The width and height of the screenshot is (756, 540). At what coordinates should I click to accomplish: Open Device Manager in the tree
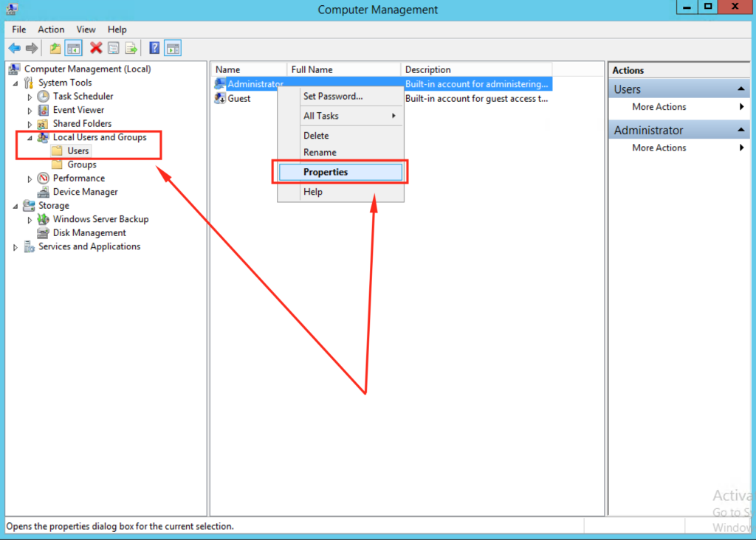click(x=85, y=192)
